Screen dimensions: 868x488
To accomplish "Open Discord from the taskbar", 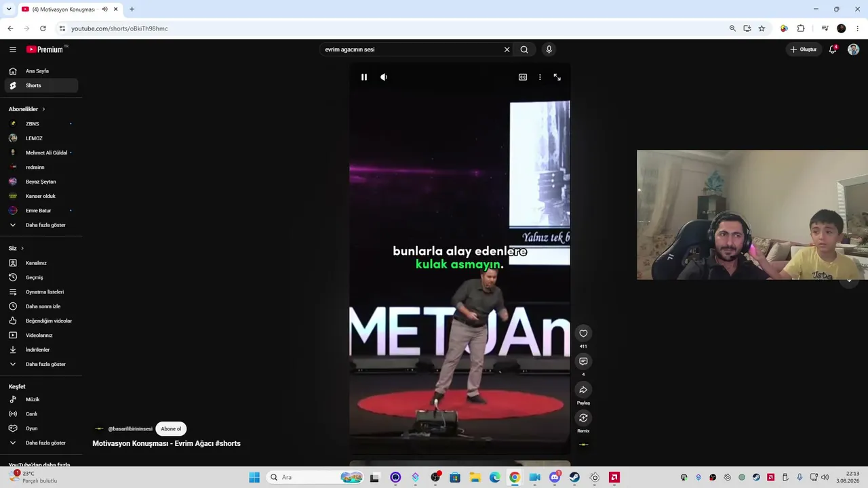I will click(x=555, y=477).
